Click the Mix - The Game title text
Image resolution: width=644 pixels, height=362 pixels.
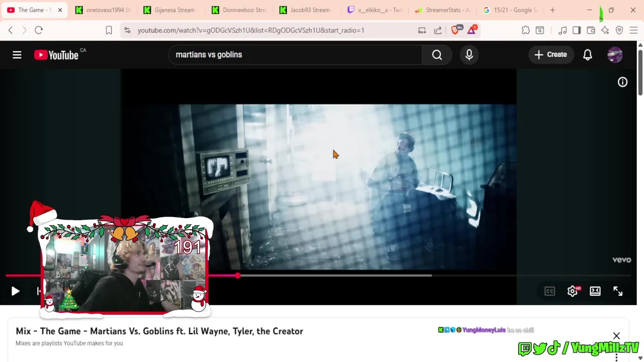(159, 331)
